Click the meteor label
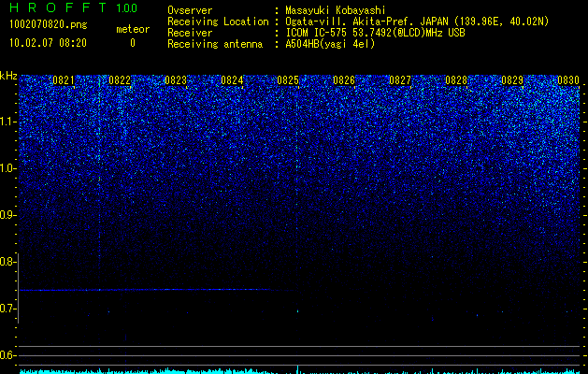 pos(133,29)
